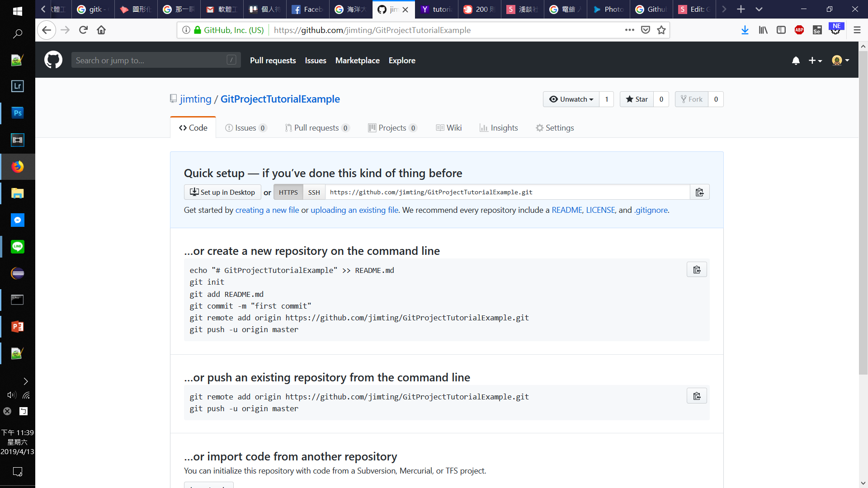Switch the clone URL to SSH
This screenshot has height=488, width=868.
(x=314, y=192)
